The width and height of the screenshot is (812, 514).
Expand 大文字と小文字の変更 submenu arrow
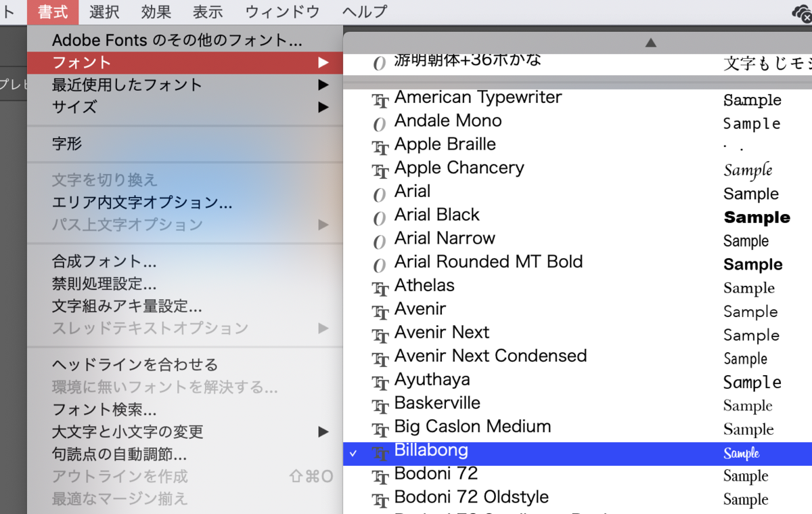[x=323, y=432]
